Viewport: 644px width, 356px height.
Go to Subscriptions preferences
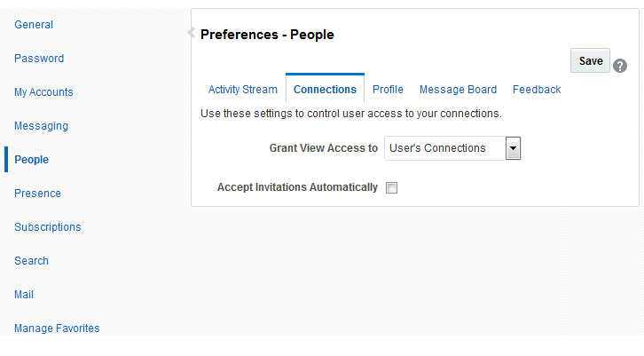coord(48,227)
